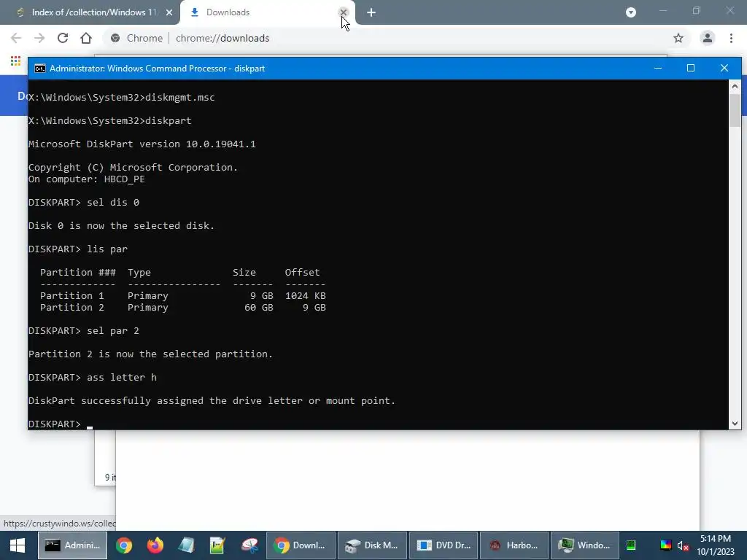Switch to the DVD Drive taskbar window
This screenshot has width=747, height=560.
tap(444, 545)
